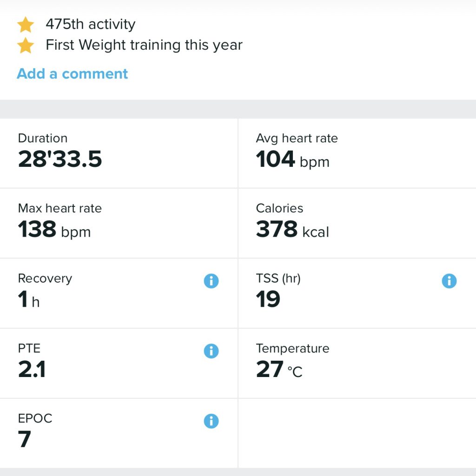Tap the TSS value 19
Viewport: 476px width, 476px height.
(x=268, y=300)
